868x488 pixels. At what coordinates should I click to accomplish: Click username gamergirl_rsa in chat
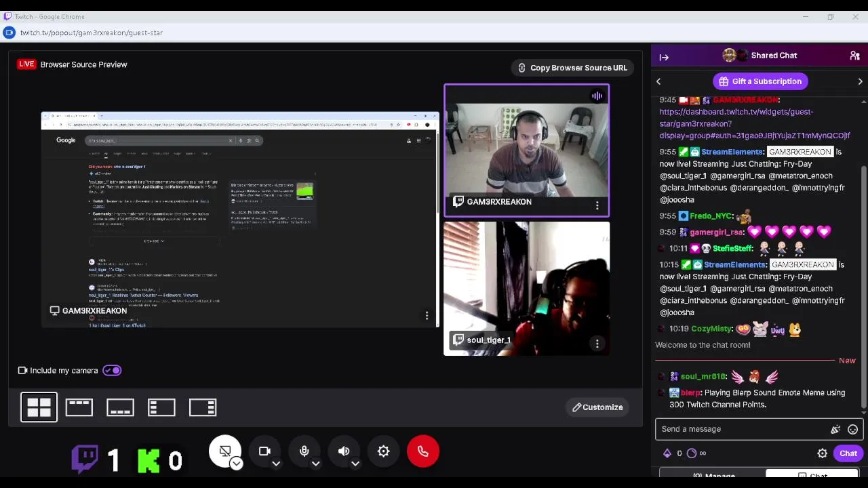click(x=717, y=232)
